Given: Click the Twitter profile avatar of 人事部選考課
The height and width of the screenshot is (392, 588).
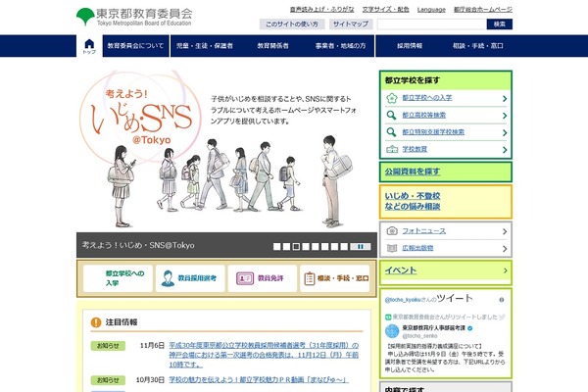Looking at the screenshot, I should pyautogui.click(x=392, y=331).
